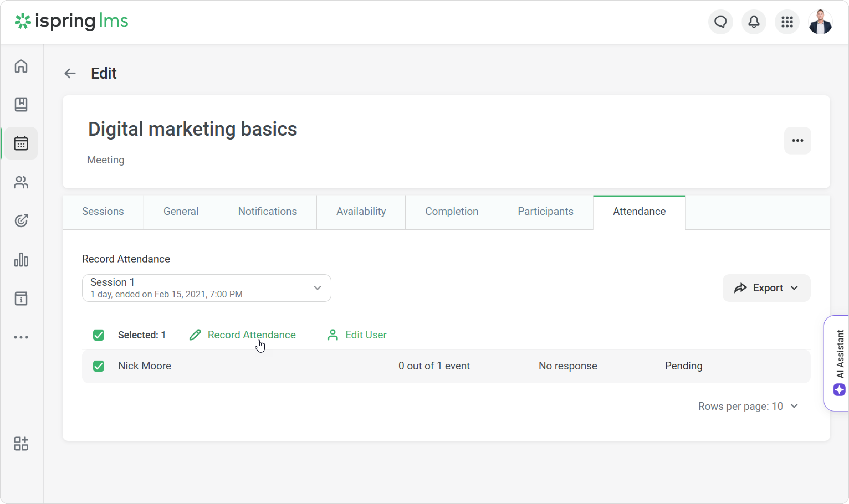Uncheck the Nick Moore row checkbox
849x504 pixels.
coord(99,366)
